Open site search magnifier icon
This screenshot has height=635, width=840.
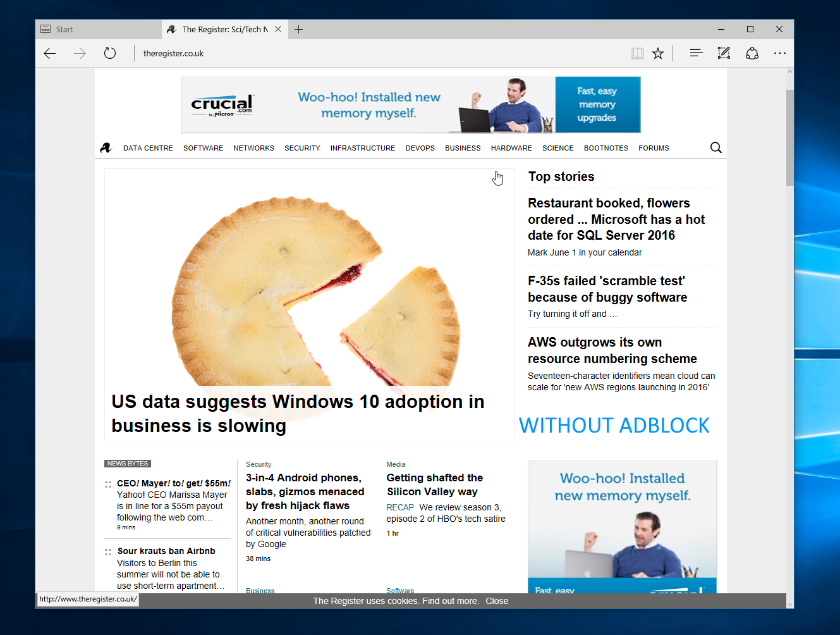click(x=715, y=147)
